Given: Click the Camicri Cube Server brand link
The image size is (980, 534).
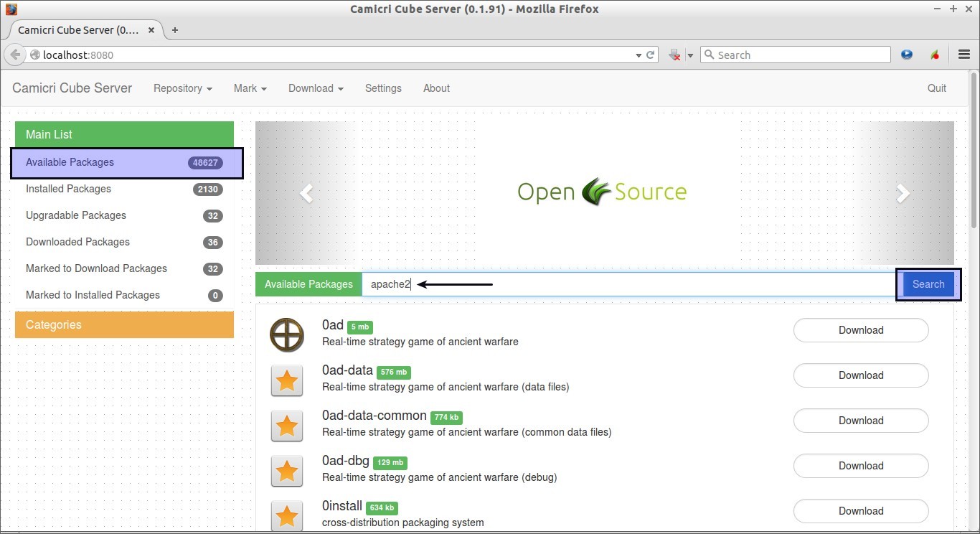Looking at the screenshot, I should tap(72, 88).
